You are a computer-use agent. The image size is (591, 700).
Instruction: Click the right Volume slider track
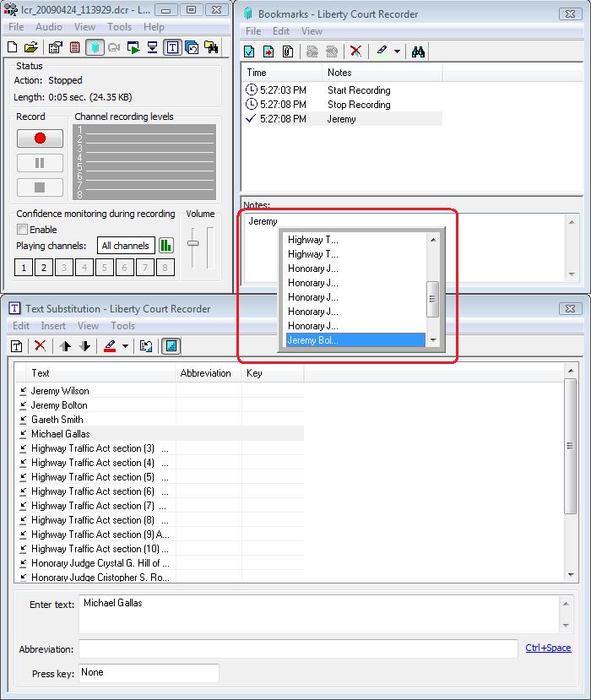coord(210,247)
